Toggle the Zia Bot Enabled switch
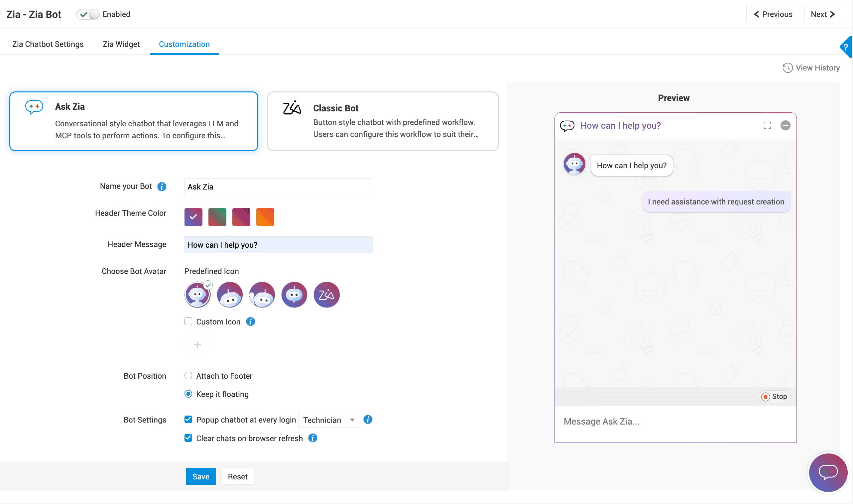 click(88, 14)
